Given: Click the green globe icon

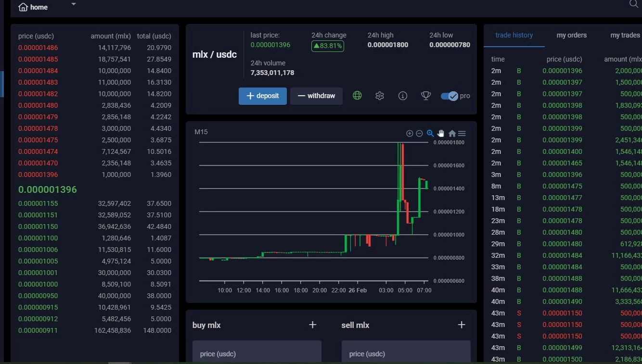Looking at the screenshot, I should 357,96.
